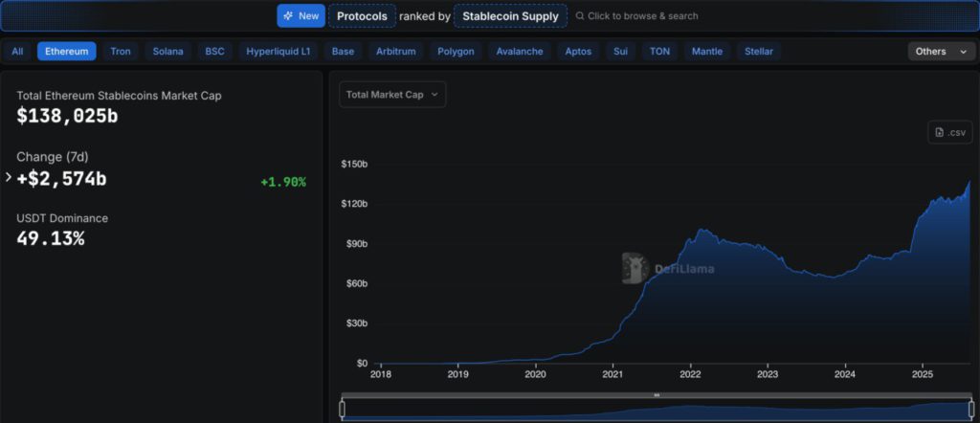Select the Solana chain filter
The height and width of the screenshot is (423, 980).
(x=167, y=52)
